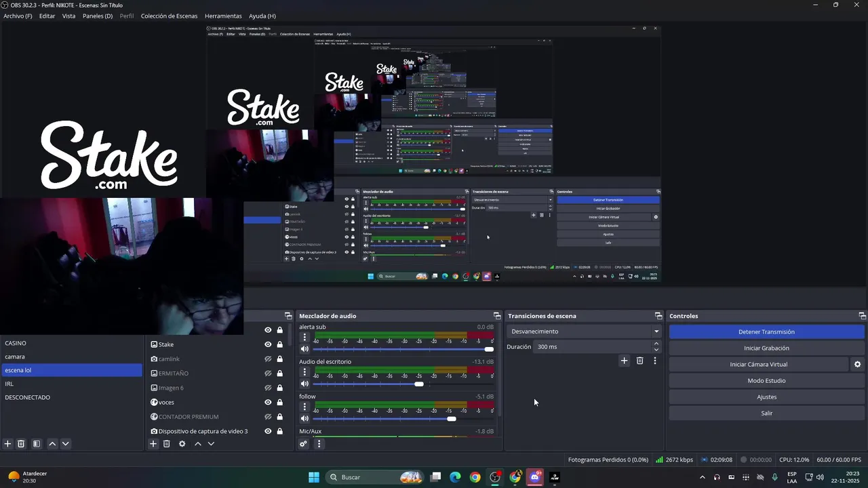Open Windows Start menu

click(314, 477)
